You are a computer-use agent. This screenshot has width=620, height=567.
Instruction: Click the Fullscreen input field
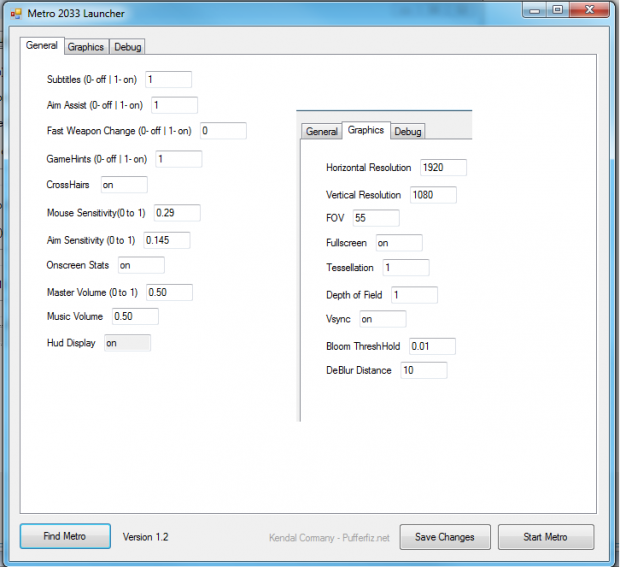pos(399,243)
